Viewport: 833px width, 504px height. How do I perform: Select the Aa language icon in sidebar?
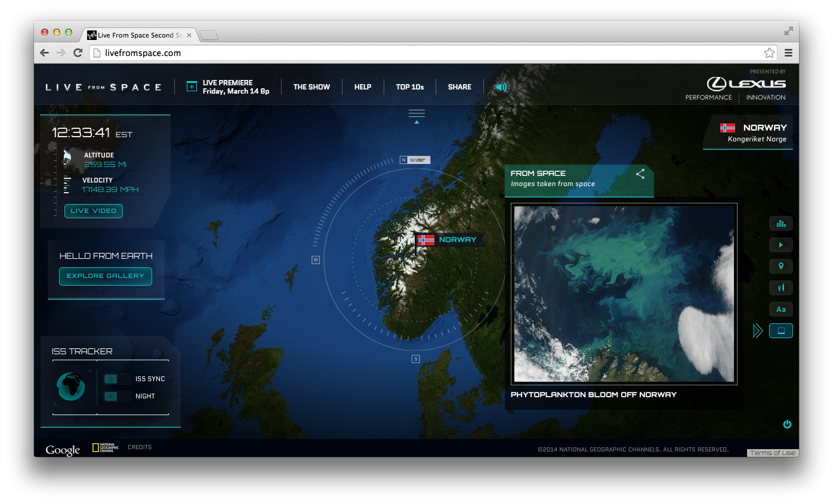pyautogui.click(x=780, y=309)
